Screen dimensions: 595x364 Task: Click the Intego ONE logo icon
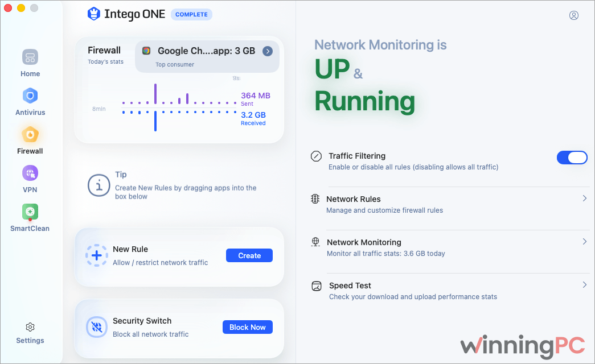tap(94, 14)
